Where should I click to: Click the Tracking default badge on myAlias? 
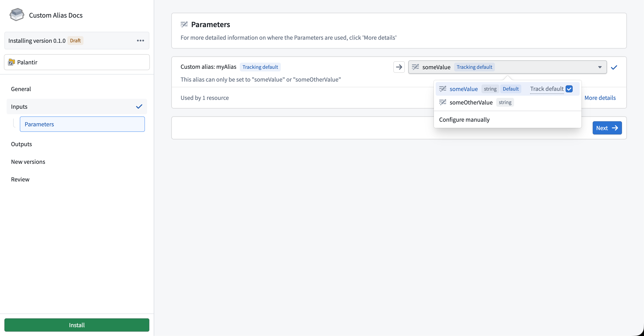[x=260, y=67]
